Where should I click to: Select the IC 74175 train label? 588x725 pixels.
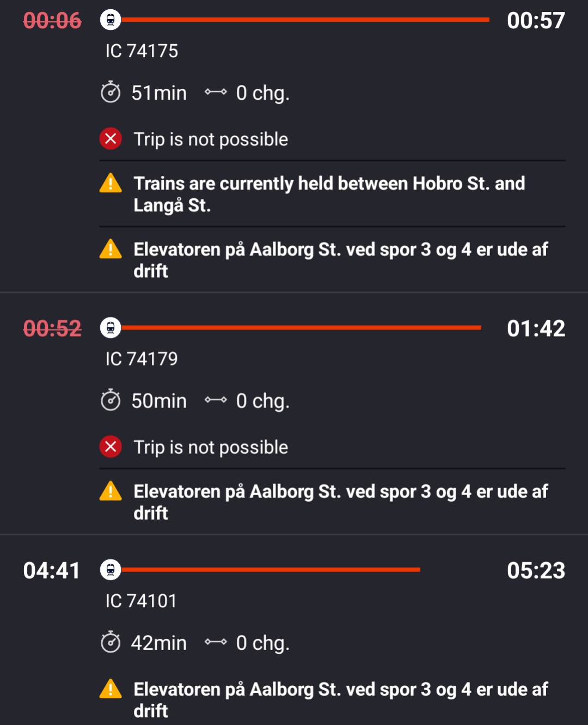pos(142,51)
